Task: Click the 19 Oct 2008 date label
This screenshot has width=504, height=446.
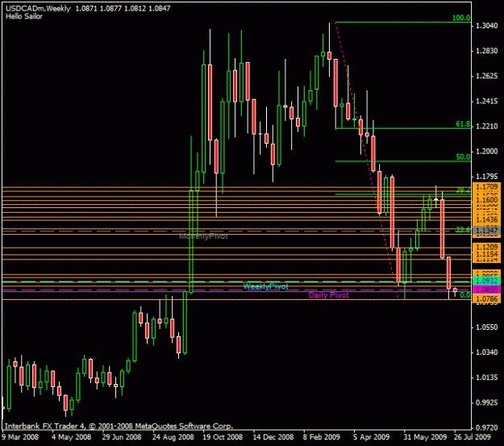Action: point(223,437)
